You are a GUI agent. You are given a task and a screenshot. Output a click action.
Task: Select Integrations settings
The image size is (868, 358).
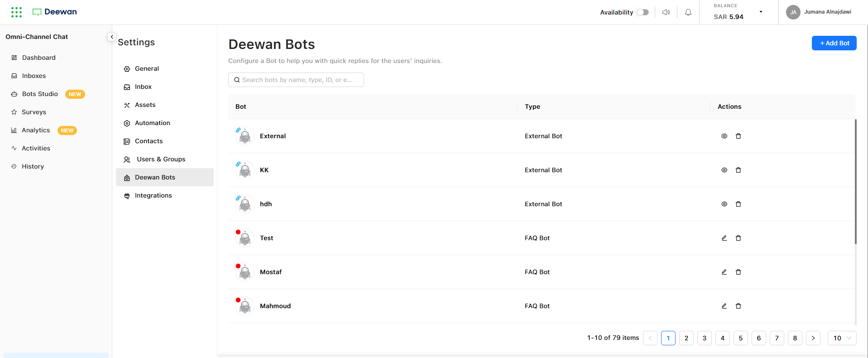165,195
